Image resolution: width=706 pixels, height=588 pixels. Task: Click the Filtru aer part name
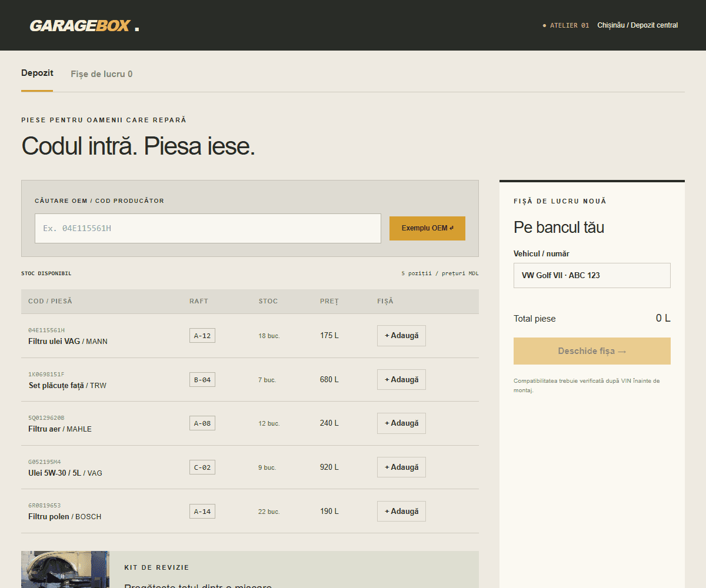[x=45, y=429]
